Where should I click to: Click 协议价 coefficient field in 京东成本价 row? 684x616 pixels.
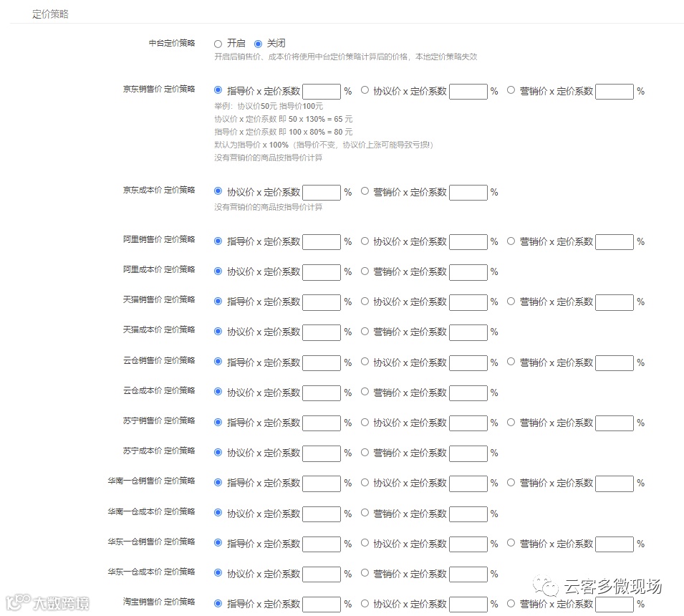tap(322, 193)
